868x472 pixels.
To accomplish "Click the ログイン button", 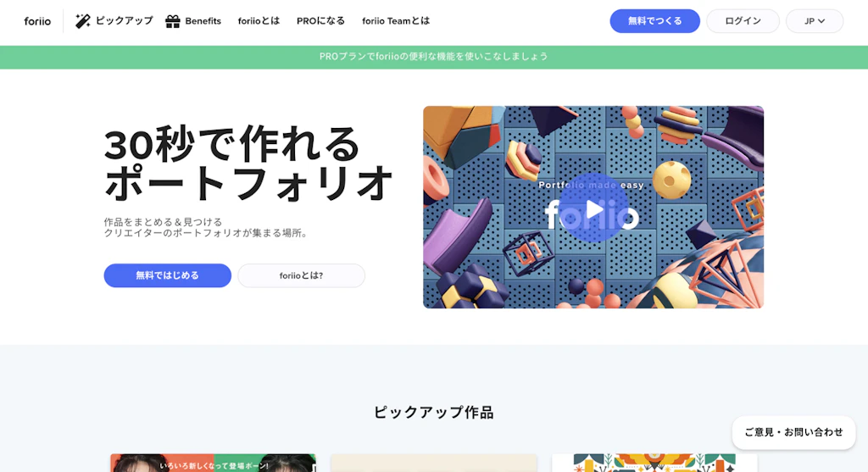I will click(743, 21).
